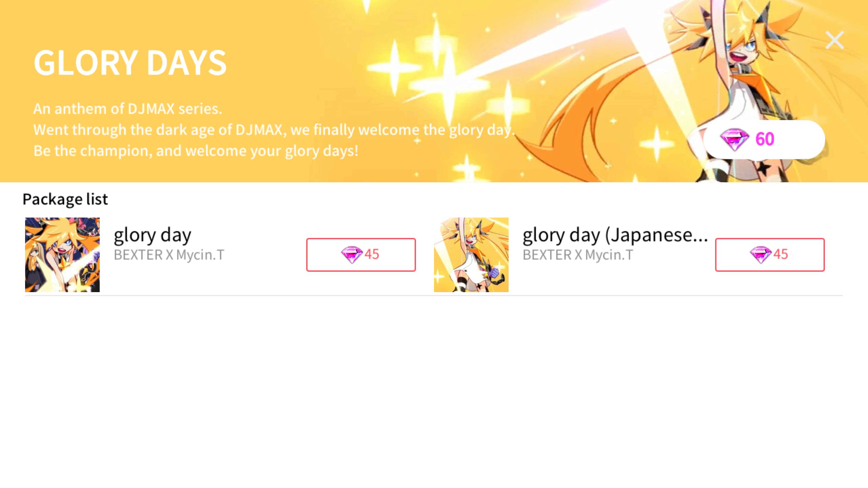The height and width of the screenshot is (488, 868).
Task: Click the Package list heading
Action: tap(65, 199)
